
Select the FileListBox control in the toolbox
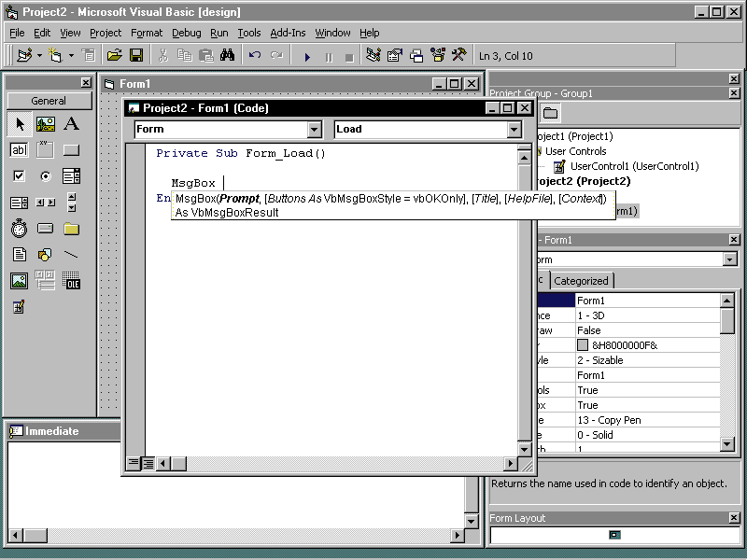pyautogui.click(x=20, y=254)
